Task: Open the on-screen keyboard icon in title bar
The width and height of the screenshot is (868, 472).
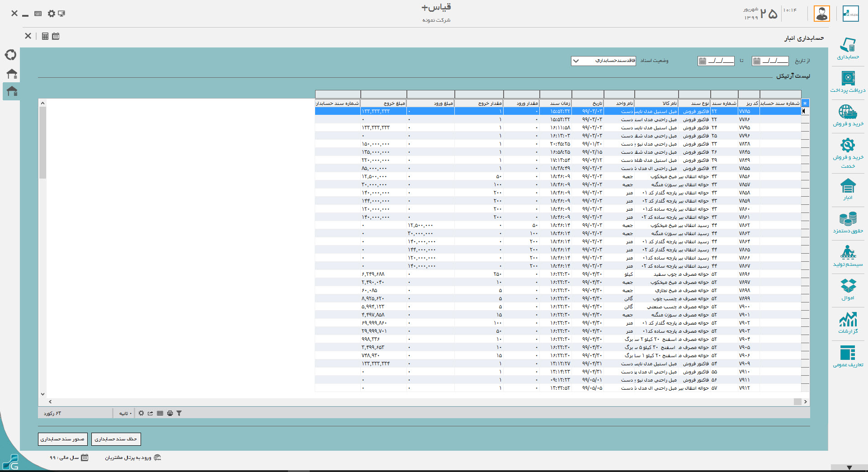Action: (x=38, y=14)
